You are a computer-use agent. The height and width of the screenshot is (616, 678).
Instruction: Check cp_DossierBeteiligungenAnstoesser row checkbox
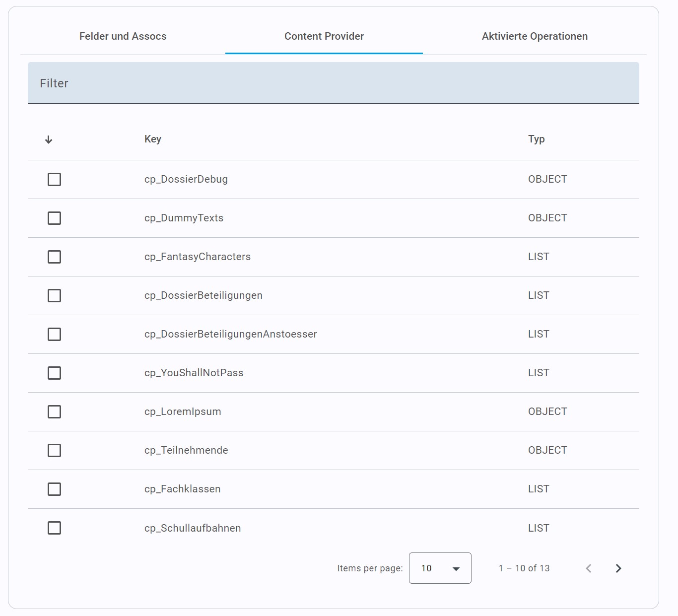click(54, 334)
